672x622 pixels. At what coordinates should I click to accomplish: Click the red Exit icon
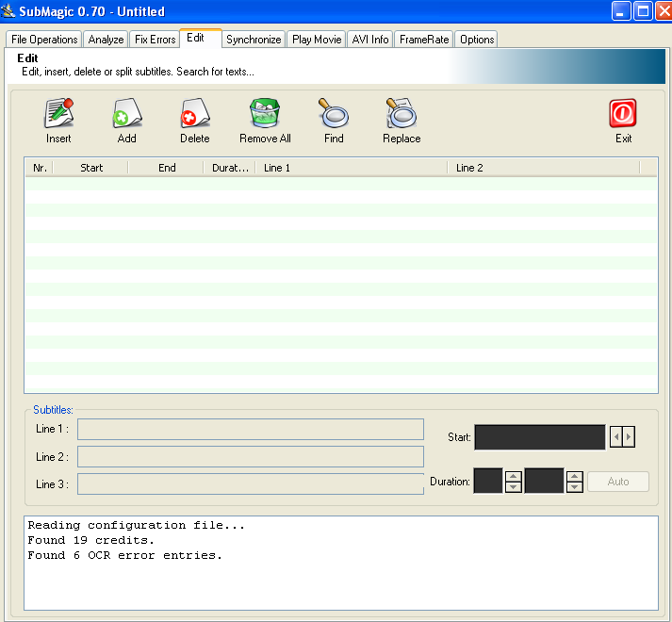click(623, 114)
